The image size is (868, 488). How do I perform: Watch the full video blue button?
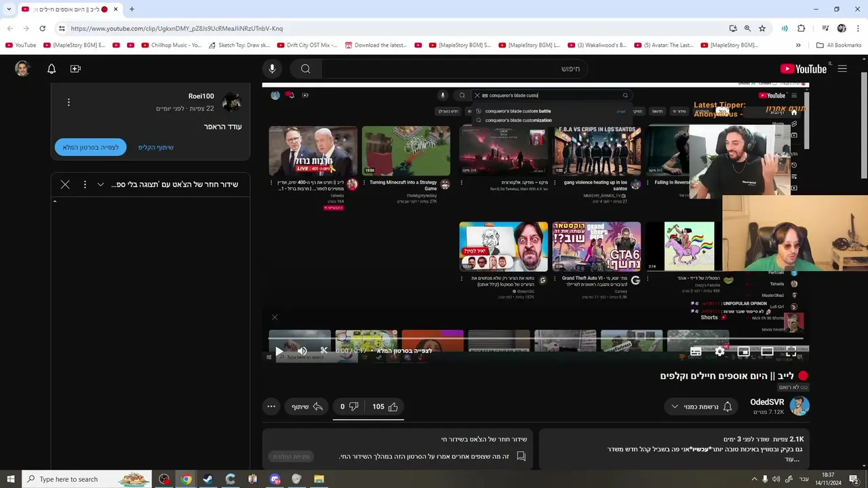tap(91, 147)
